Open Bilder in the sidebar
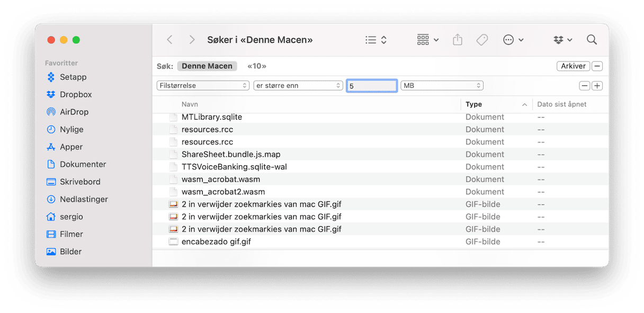The image size is (644, 313). tap(64, 252)
